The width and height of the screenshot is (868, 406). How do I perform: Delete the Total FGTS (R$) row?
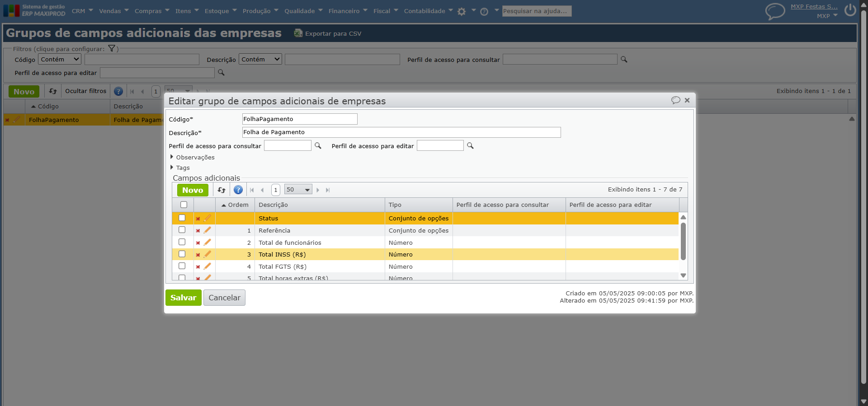198,267
